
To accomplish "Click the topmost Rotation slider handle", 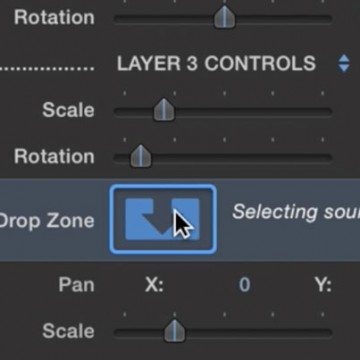I will click(224, 17).
